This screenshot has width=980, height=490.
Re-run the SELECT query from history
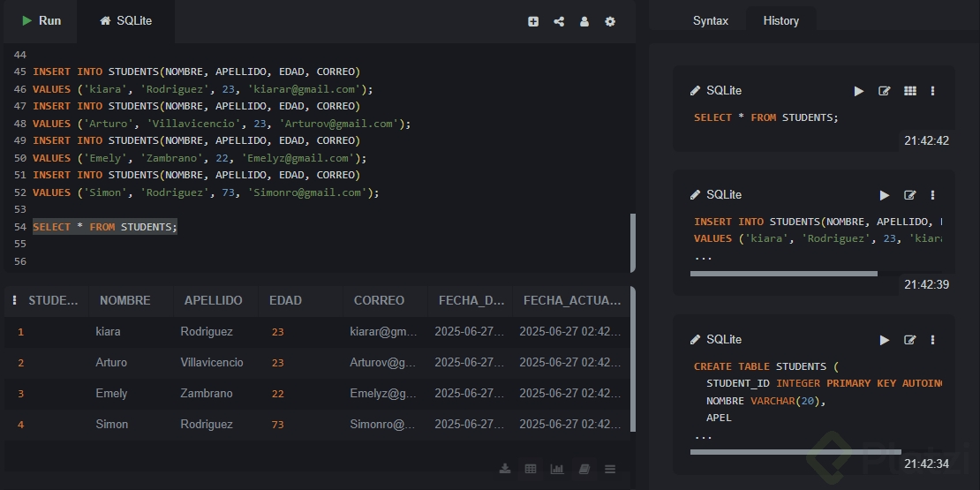click(x=859, y=91)
